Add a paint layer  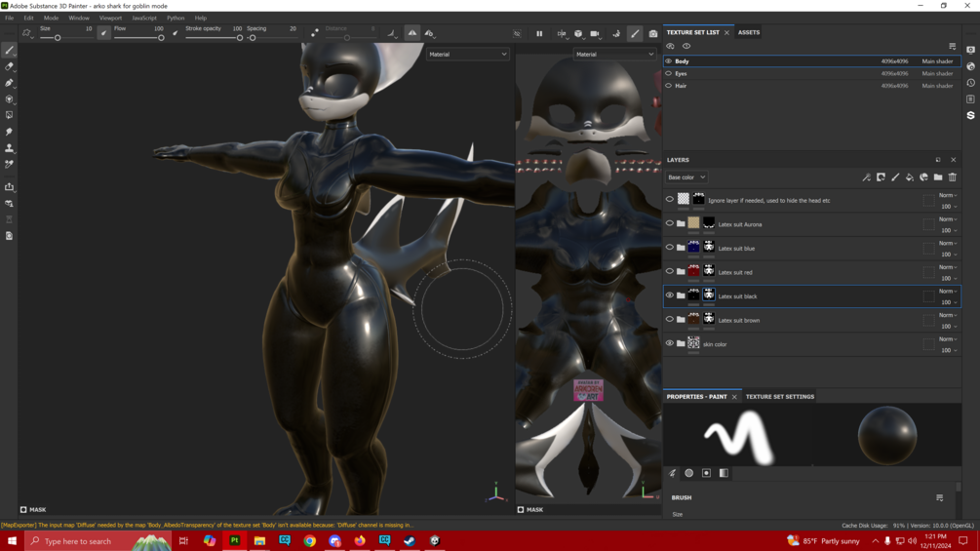(x=895, y=177)
